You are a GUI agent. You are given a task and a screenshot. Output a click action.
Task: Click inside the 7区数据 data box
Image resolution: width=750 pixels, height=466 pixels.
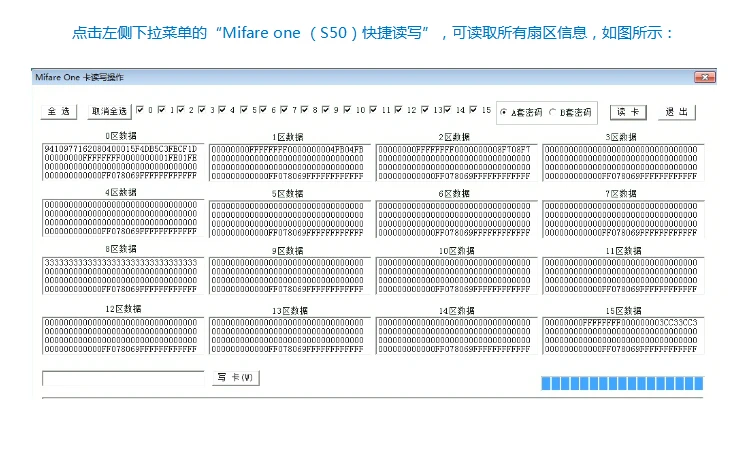623,219
